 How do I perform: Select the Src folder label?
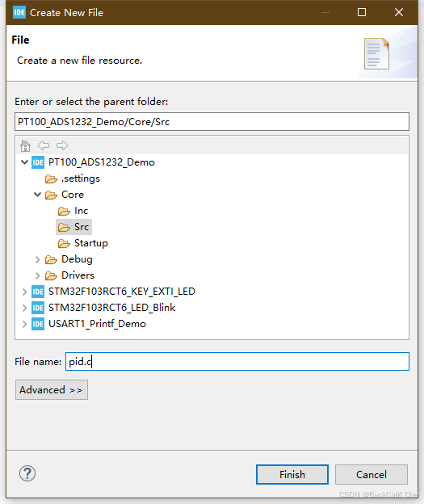82,227
